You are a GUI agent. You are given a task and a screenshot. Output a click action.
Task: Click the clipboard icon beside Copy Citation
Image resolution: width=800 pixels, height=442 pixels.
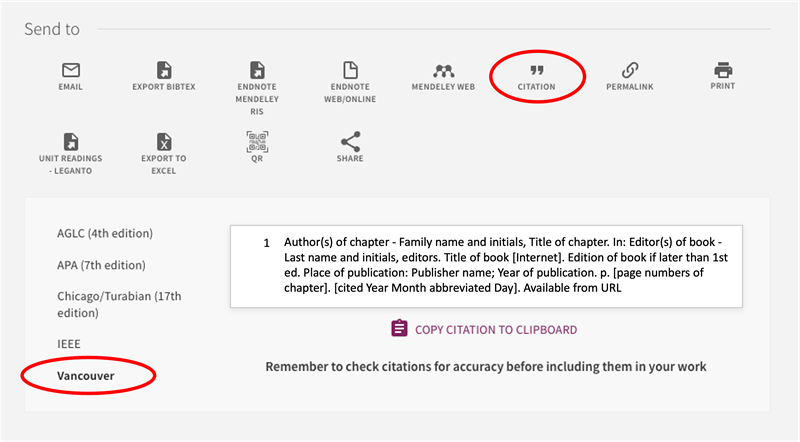pyautogui.click(x=399, y=329)
